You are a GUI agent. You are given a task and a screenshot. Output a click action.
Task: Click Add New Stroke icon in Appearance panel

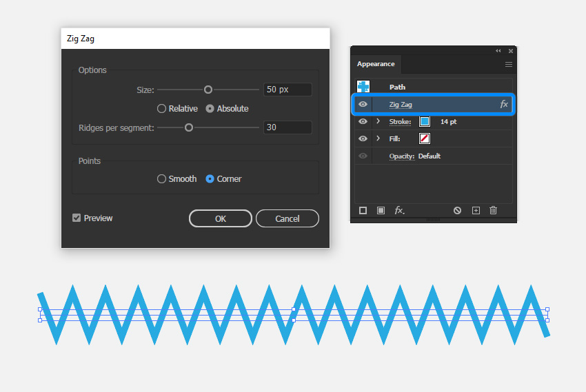(x=363, y=210)
